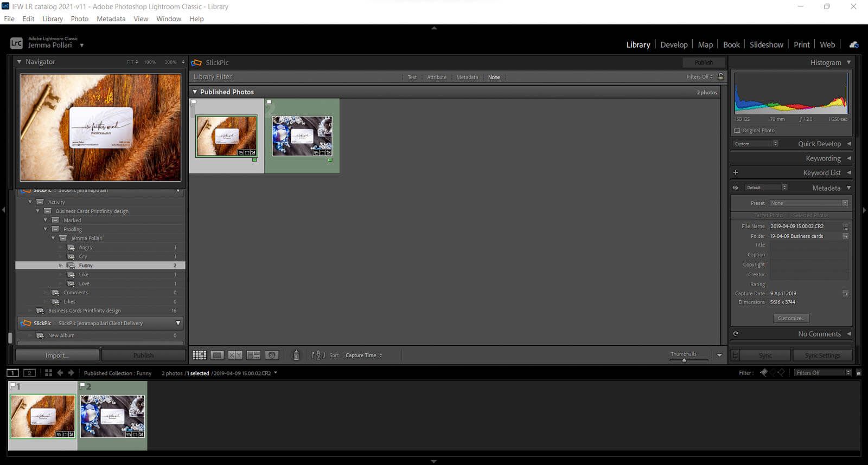The width and height of the screenshot is (868, 465).
Task: Open People view face icon
Action: [272, 355]
